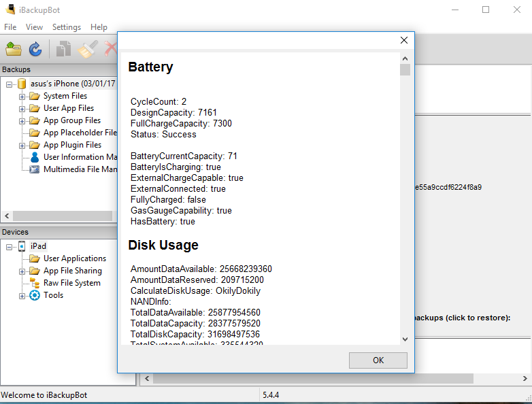Expand the App File Sharing node
The height and width of the screenshot is (404, 532).
22,271
